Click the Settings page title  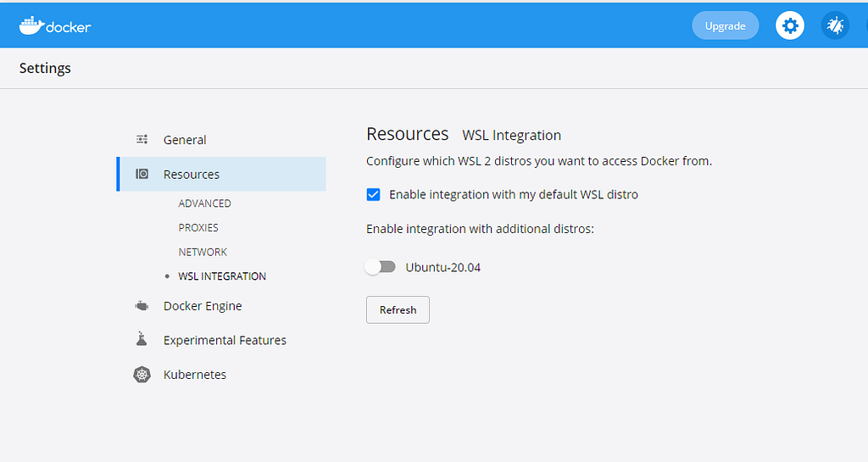45,68
